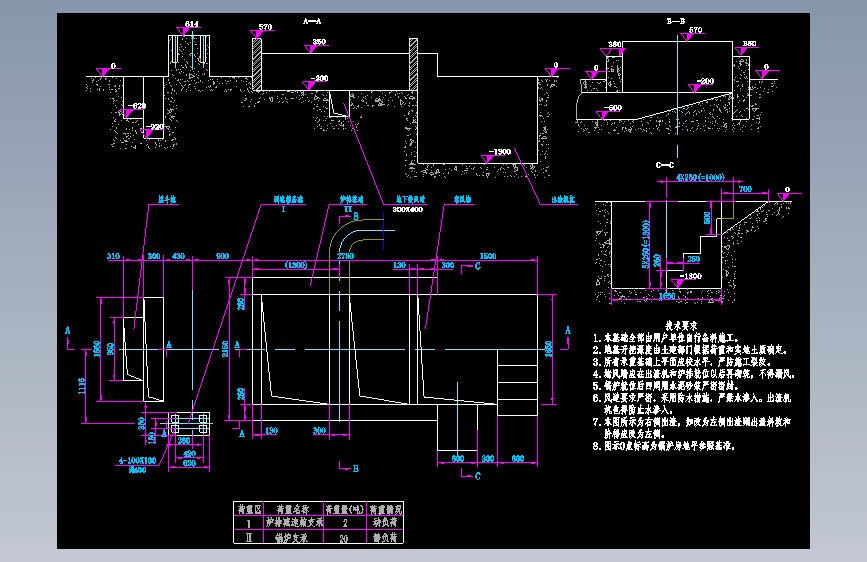Image resolution: width=867 pixels, height=562 pixels.
Task: Select the load value 20 table cell
Action: [344, 538]
